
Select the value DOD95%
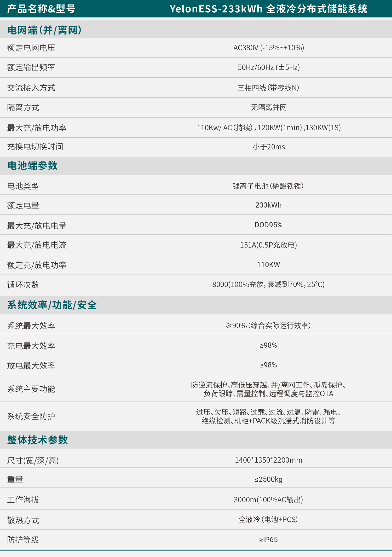point(268,225)
